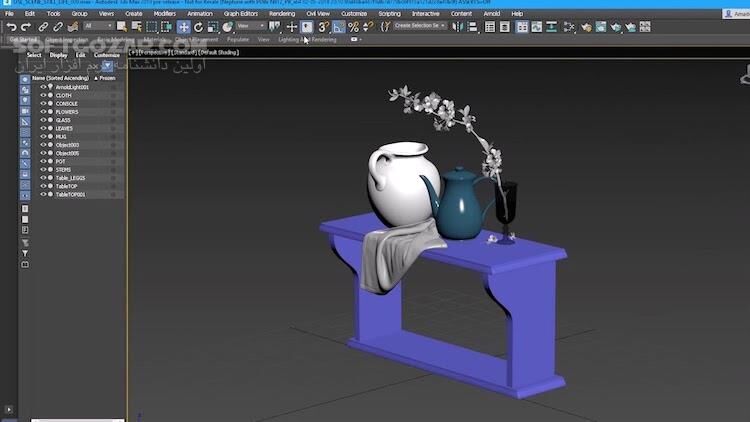The width and height of the screenshot is (750, 422).
Task: Hide the CLOTH object eye icon
Action: [43, 95]
